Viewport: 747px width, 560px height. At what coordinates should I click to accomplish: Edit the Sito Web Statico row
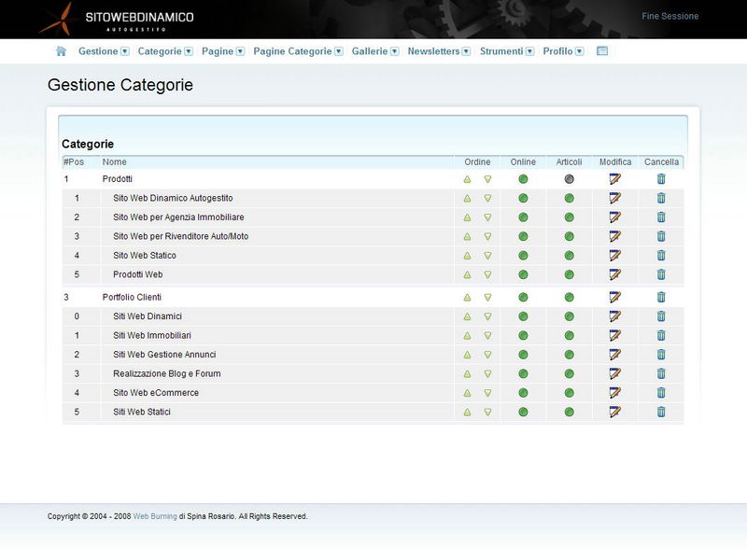(x=615, y=255)
